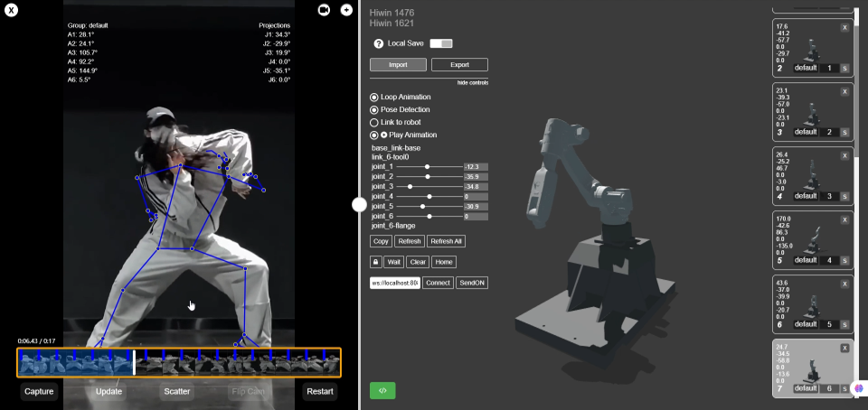Click the round splitter handle between the panels
Viewport: 868px width, 410px height.
[359, 204]
